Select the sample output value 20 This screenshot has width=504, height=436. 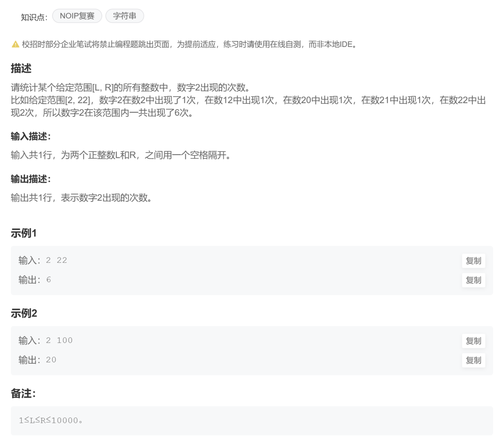click(51, 360)
